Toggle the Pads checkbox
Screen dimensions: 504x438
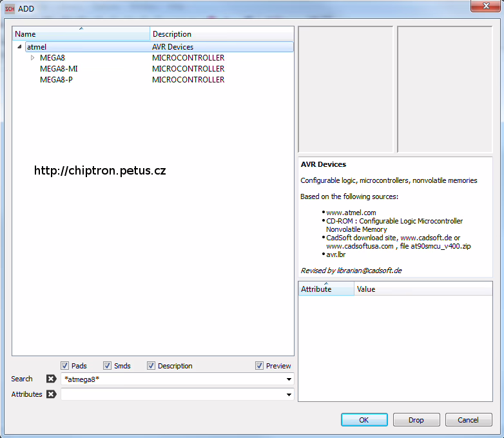pyautogui.click(x=64, y=366)
